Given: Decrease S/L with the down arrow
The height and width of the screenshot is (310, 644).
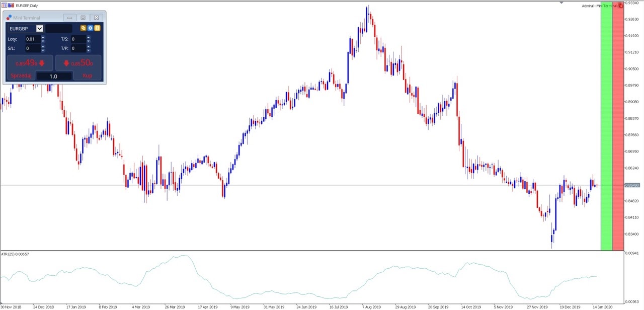Looking at the screenshot, I should point(43,51).
